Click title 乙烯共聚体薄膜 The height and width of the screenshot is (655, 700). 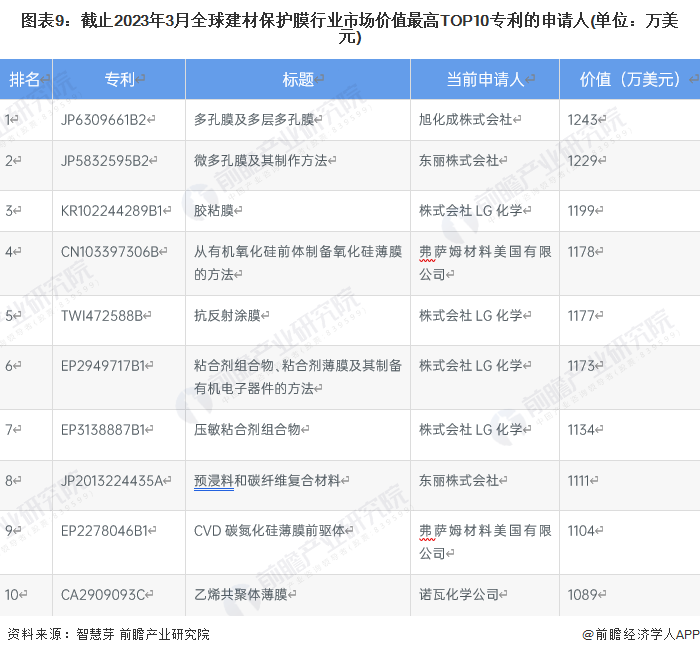coord(241,594)
